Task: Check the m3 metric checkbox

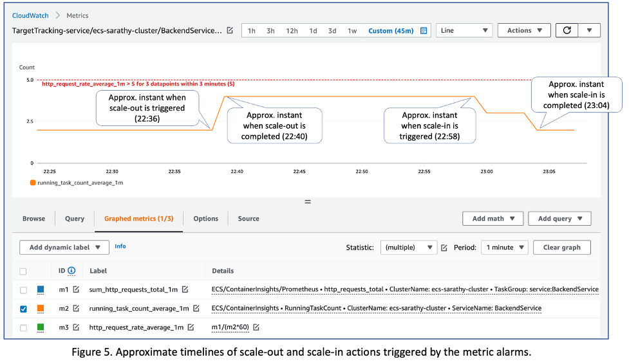Action: pos(23,327)
